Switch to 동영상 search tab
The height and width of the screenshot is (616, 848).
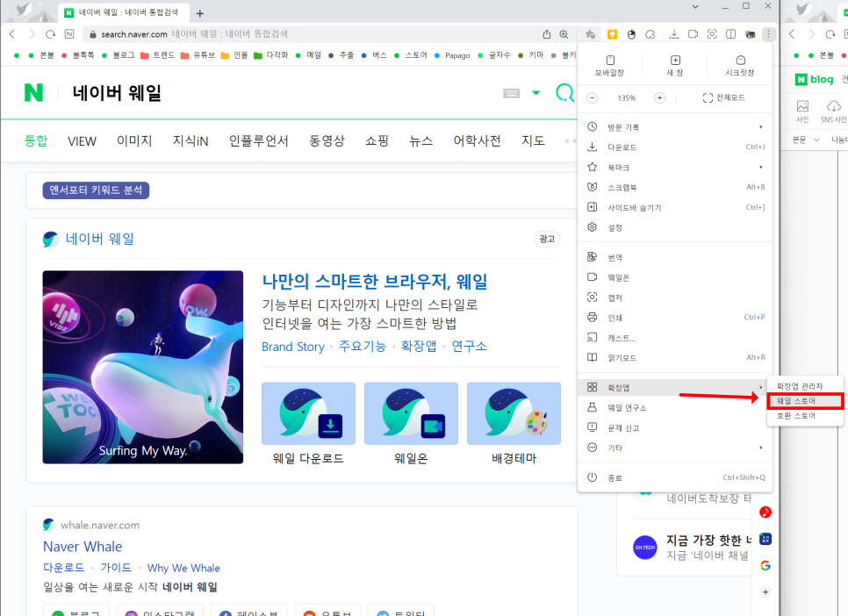tap(327, 141)
